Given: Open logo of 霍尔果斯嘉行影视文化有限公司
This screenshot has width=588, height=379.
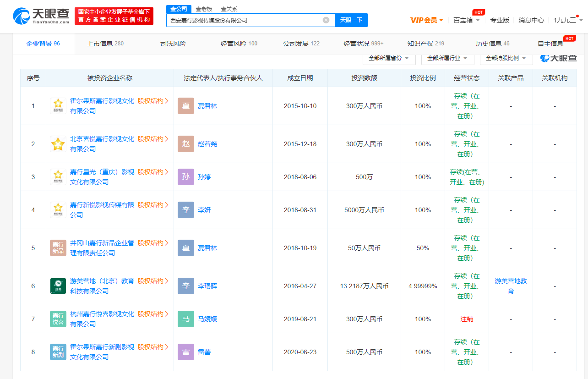Looking at the screenshot, I should [x=58, y=106].
